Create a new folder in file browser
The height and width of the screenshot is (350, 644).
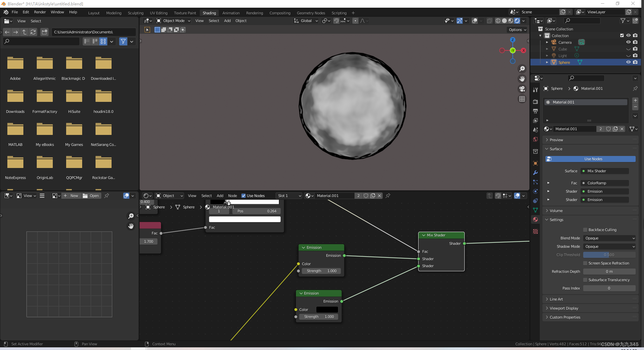point(44,32)
